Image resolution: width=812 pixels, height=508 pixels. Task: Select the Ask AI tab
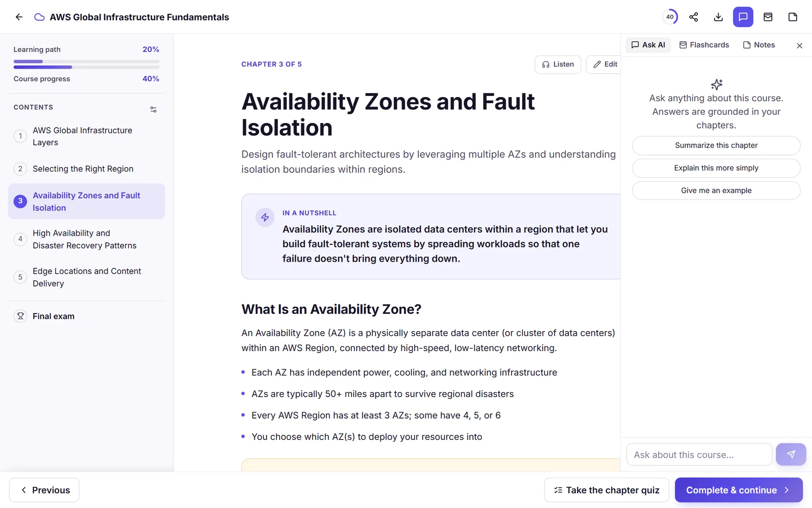[x=648, y=45]
